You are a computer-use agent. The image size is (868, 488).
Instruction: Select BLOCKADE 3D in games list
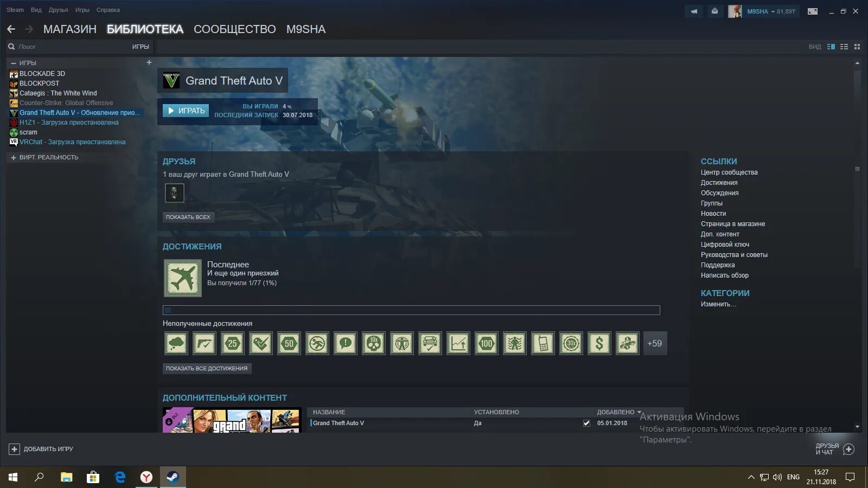(x=42, y=74)
